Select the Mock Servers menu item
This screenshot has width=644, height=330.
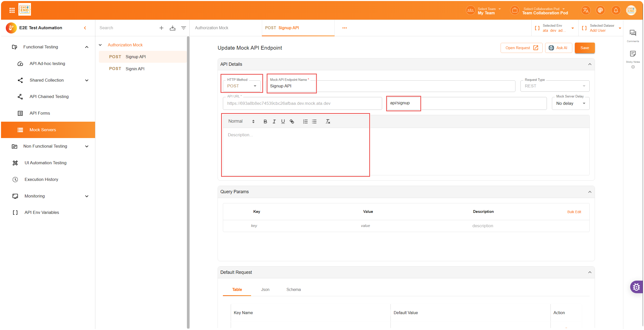(43, 130)
